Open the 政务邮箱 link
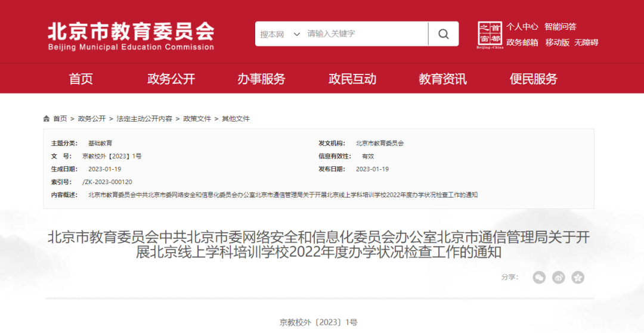The image size is (644, 333). (522, 42)
